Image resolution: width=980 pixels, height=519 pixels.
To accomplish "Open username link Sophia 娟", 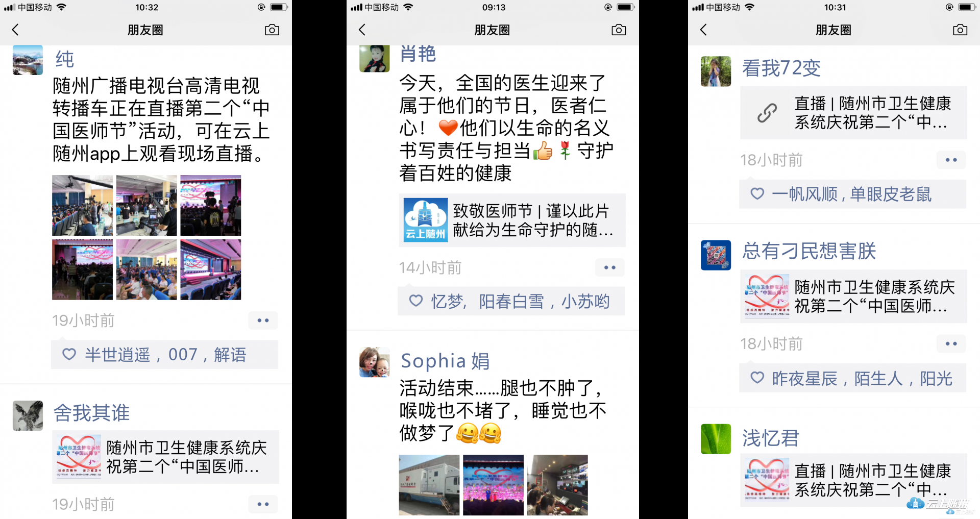I will pos(445,361).
